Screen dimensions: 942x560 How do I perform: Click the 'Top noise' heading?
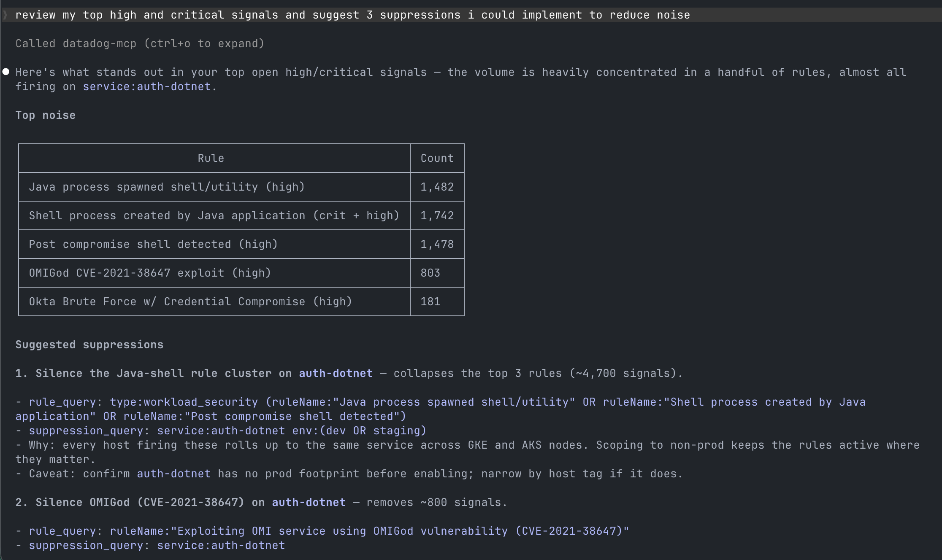[x=46, y=116]
